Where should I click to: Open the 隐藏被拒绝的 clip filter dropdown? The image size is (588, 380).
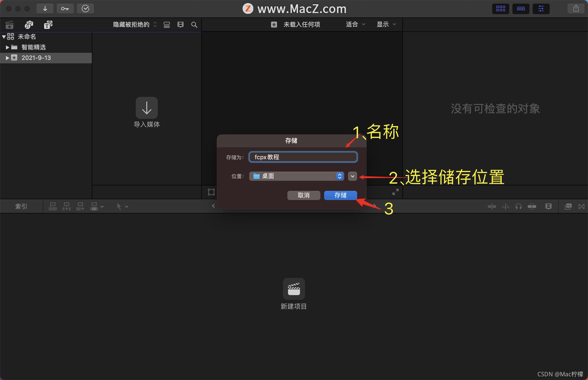[135, 25]
